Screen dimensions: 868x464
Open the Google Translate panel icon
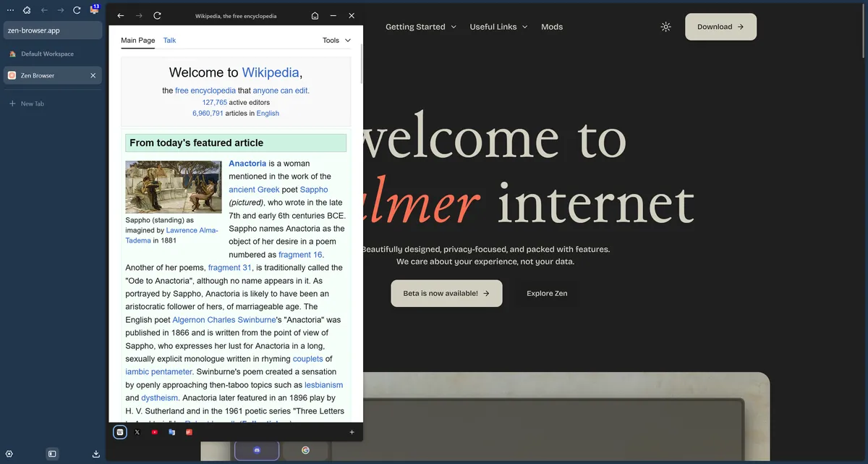pyautogui.click(x=172, y=432)
